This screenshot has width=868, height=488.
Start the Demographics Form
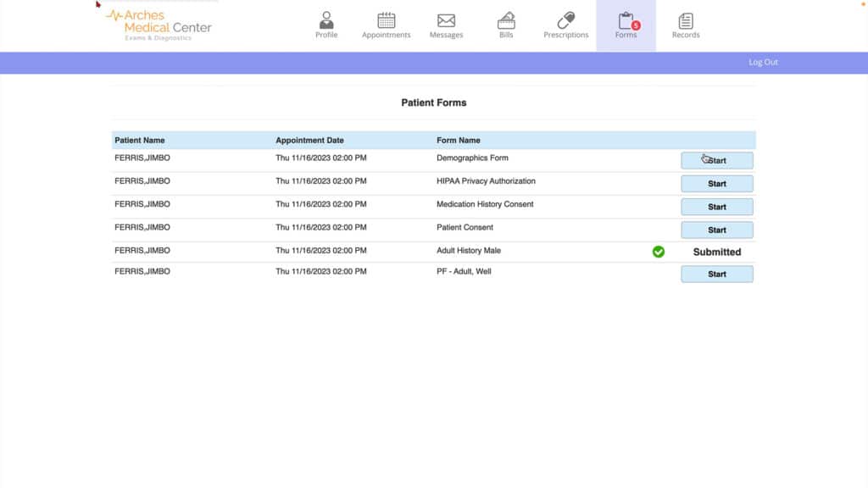(717, 160)
